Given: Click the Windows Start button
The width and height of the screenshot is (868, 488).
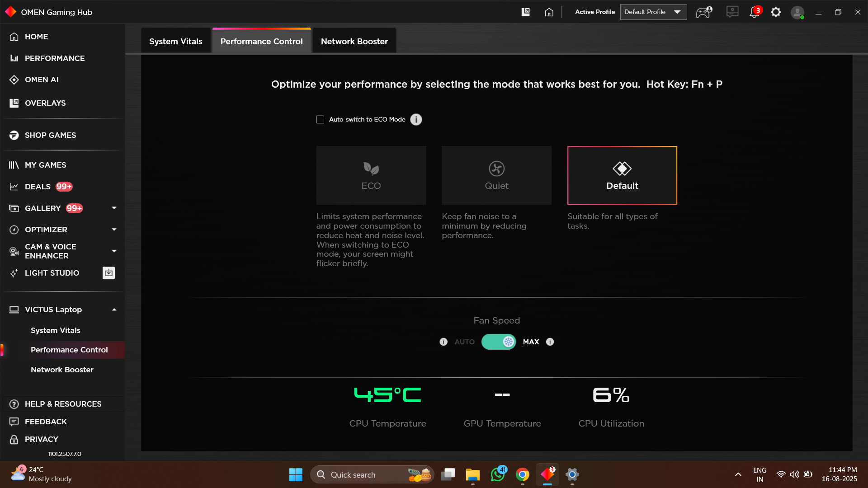Looking at the screenshot, I should (296, 474).
